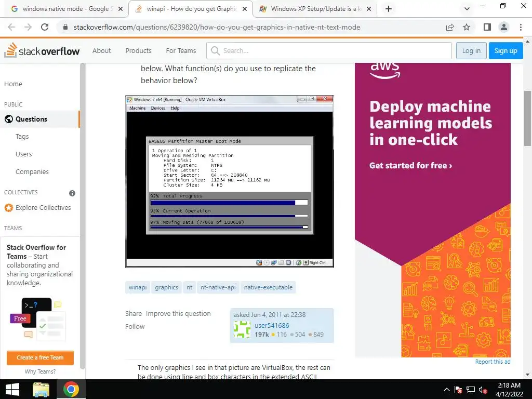Go back using browser back arrow
The image size is (532, 399).
pyautogui.click(x=11, y=27)
